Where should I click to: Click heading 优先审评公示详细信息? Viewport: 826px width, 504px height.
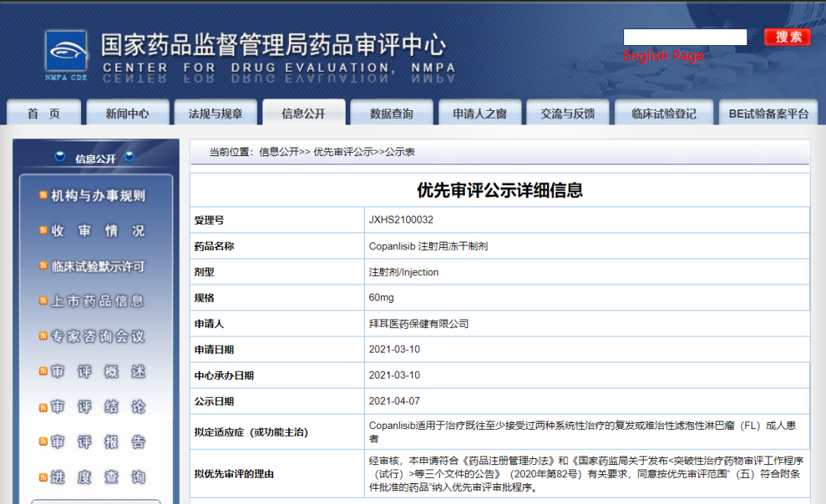tap(500, 190)
